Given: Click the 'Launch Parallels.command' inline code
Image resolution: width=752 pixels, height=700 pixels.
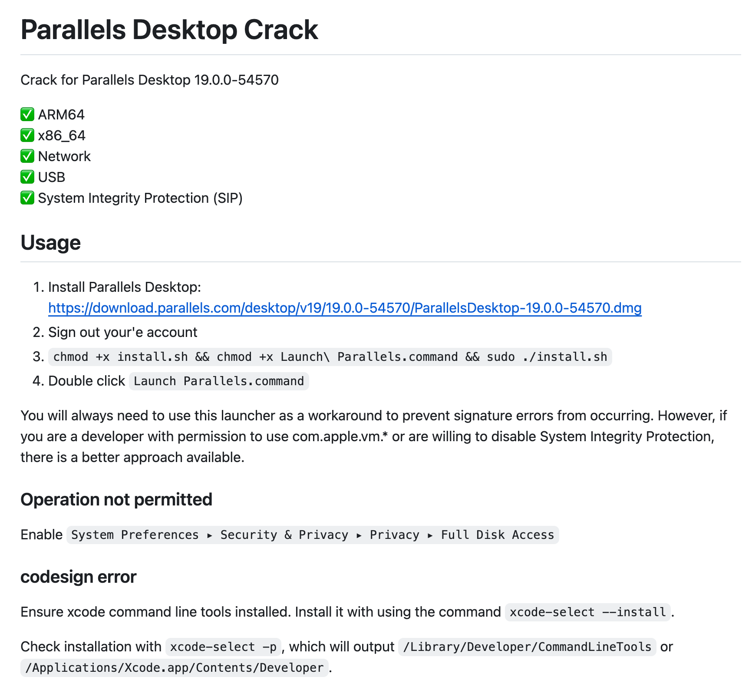Looking at the screenshot, I should (219, 381).
